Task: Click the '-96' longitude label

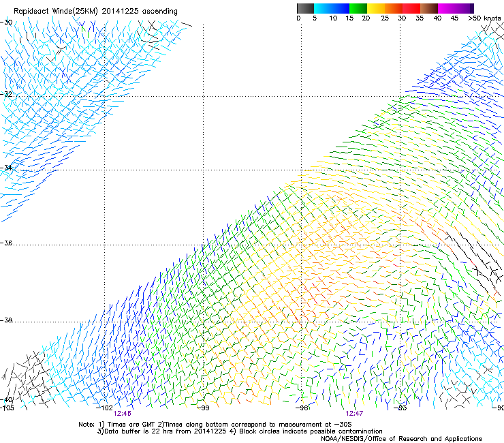Action: 302,408
